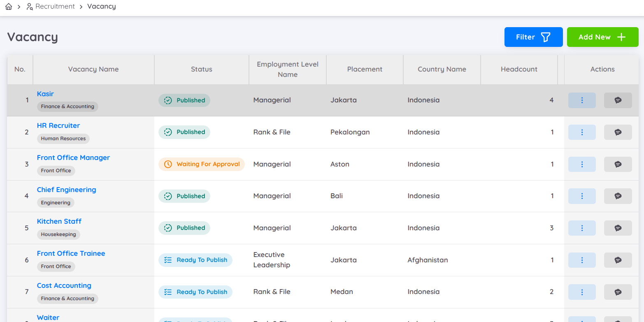The image size is (644, 322).
Task: Open the three-dot menu for Front Office Manager
Action: tap(582, 164)
